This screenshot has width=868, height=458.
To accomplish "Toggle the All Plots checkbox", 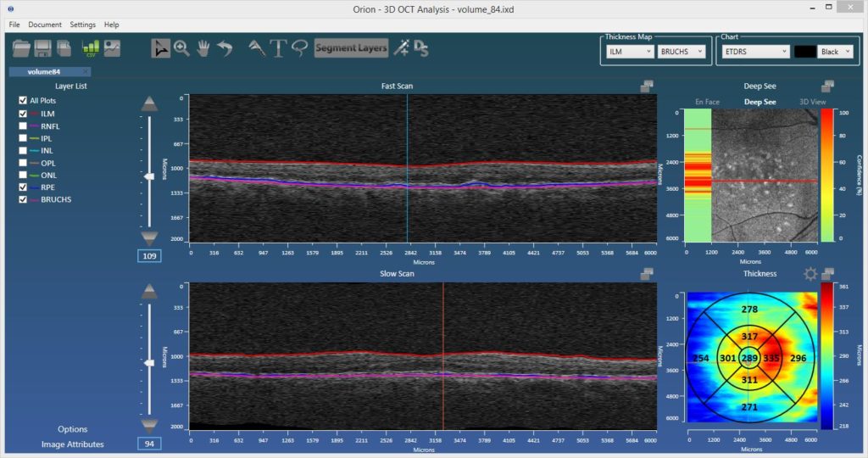I will (23, 100).
